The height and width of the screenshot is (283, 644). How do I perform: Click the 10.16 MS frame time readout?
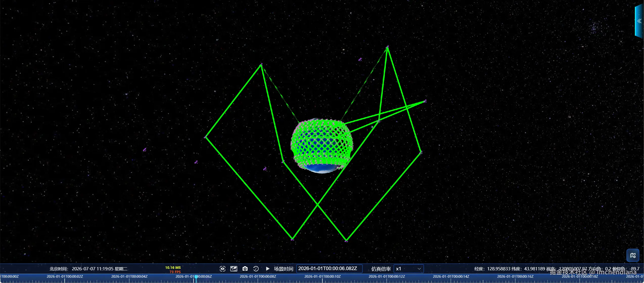[x=173, y=268]
